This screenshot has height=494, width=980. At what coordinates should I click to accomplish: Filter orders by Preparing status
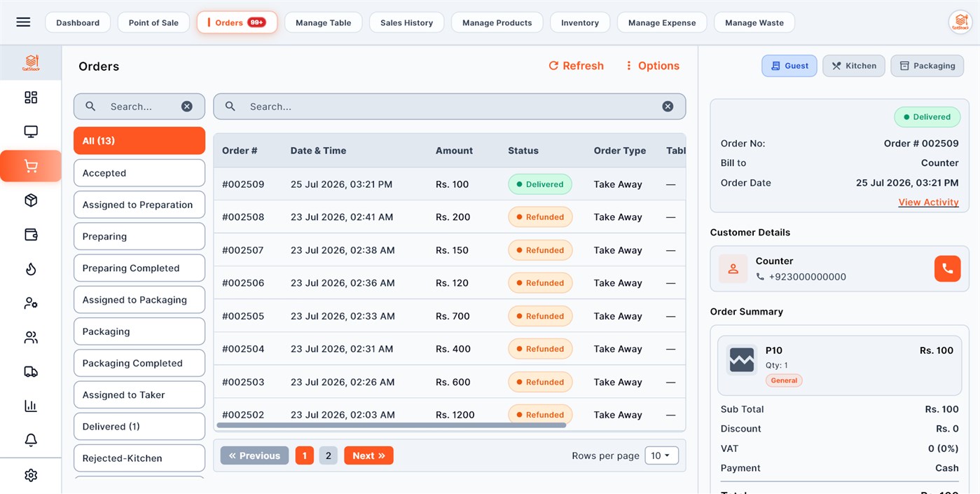tap(139, 237)
